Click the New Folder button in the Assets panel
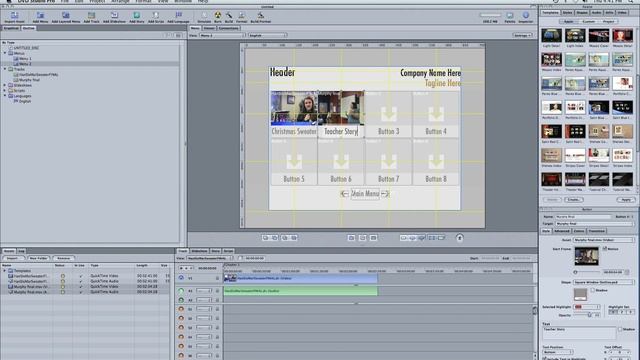The height and width of the screenshot is (360, 640). point(38,258)
